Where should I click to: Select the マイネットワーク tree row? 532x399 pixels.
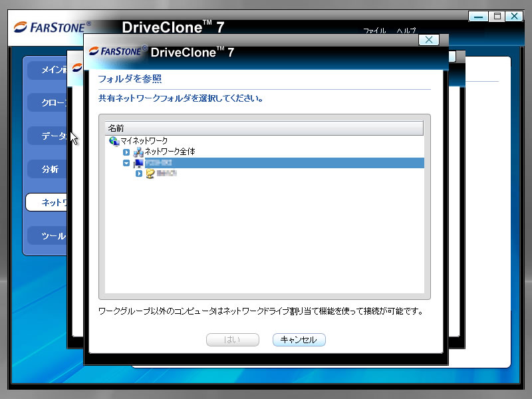coord(144,141)
